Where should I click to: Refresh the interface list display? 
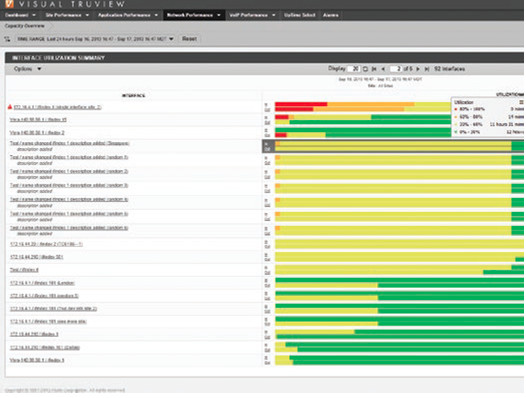point(365,69)
